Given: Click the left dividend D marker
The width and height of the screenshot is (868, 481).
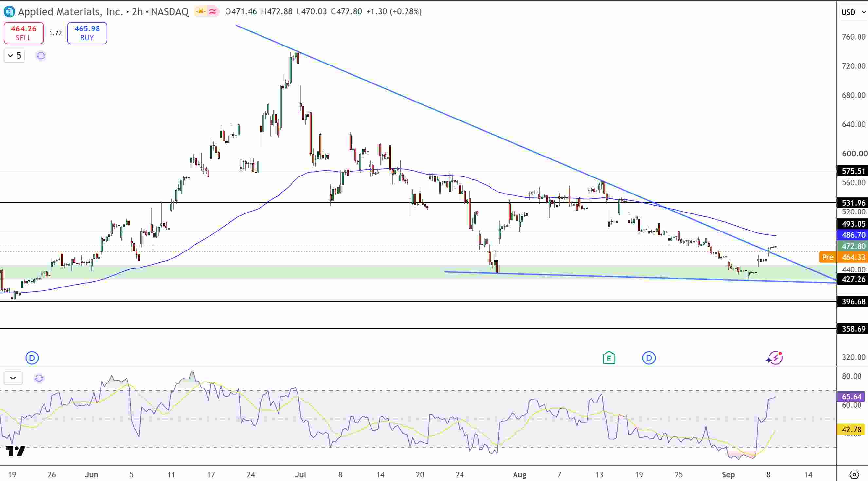Looking at the screenshot, I should 32,358.
